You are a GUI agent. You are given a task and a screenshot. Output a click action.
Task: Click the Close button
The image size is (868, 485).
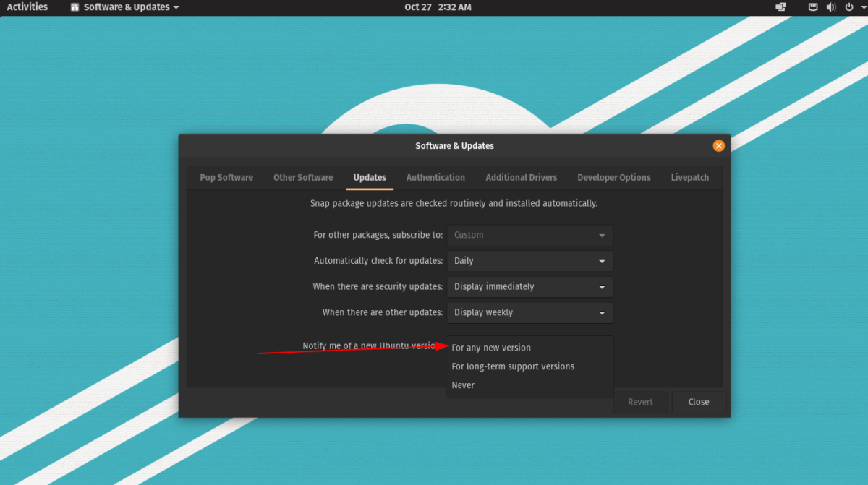coord(697,401)
